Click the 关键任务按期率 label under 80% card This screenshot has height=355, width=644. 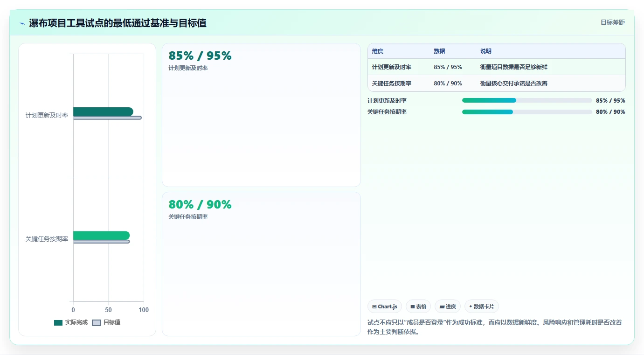188,217
